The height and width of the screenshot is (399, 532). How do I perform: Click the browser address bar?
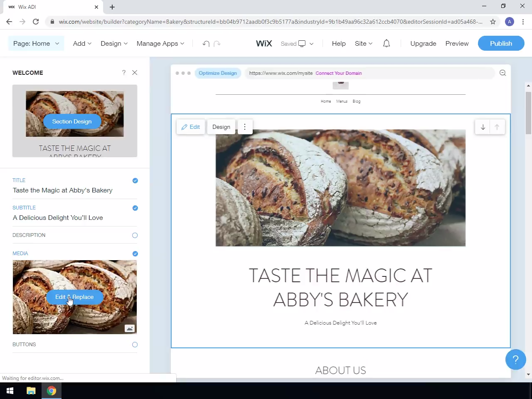[270, 22]
